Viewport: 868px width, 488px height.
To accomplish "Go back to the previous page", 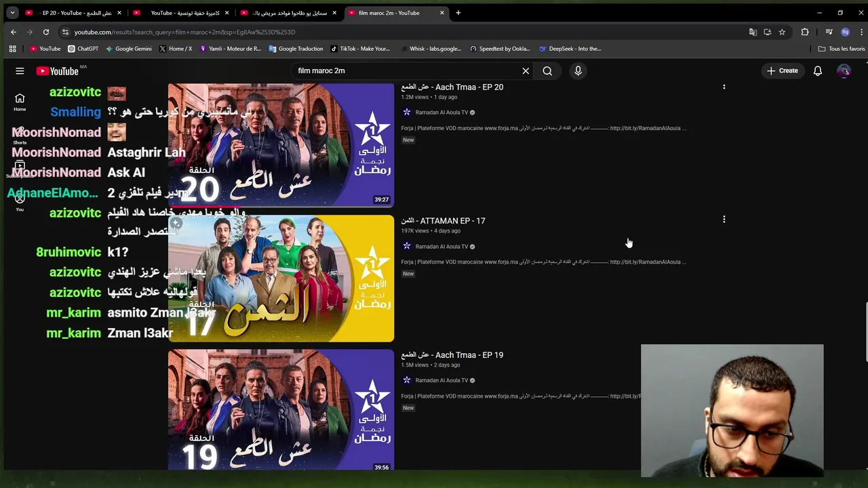I will 14,32.
